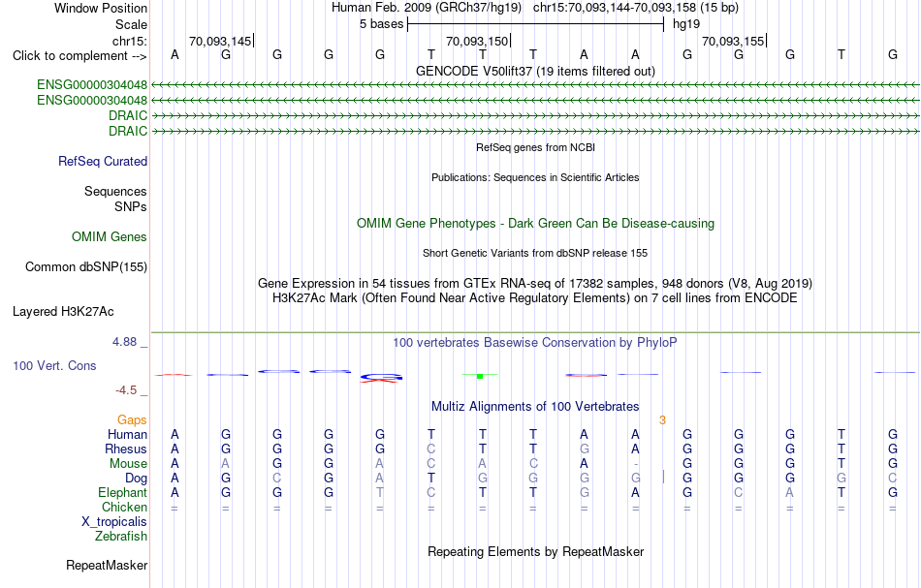921x588 pixels.
Task: Click the Mouse alignment row label
Action: [x=128, y=464]
